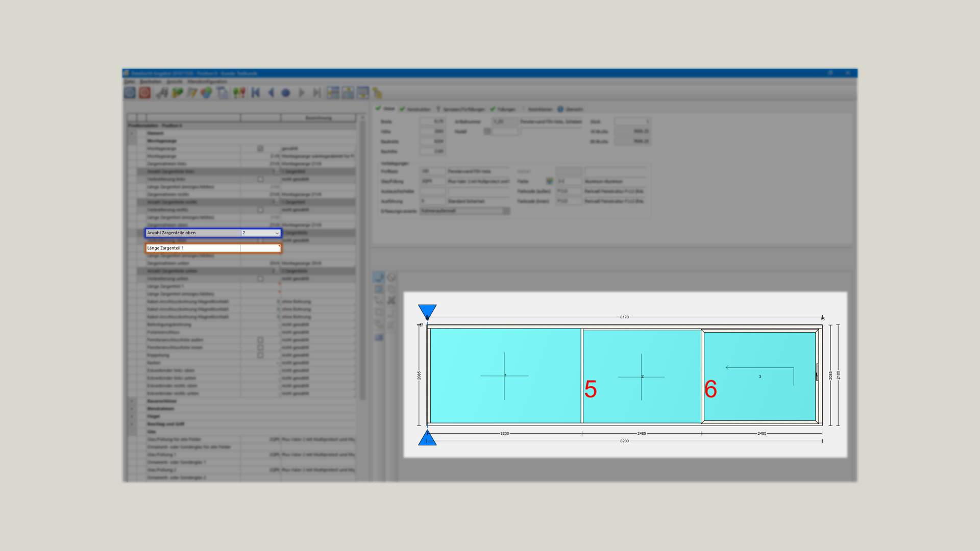The height and width of the screenshot is (551, 980).
Task: Click the 8200 overall width dimension
Action: [x=624, y=441]
